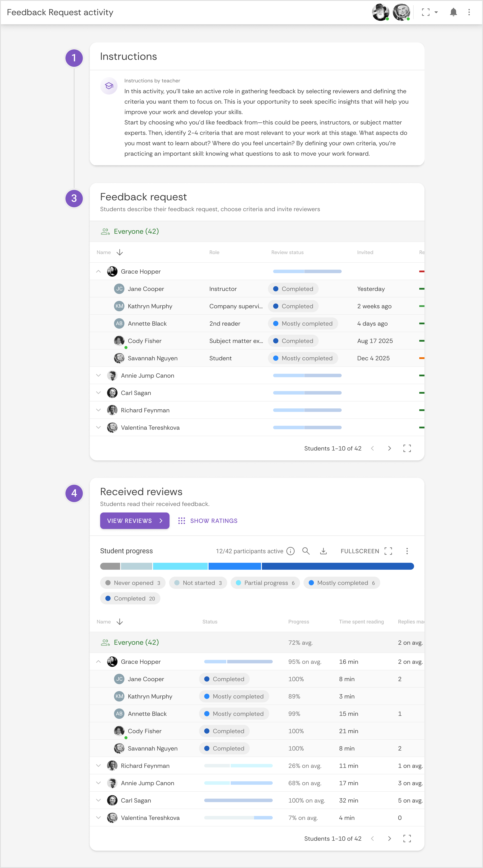The height and width of the screenshot is (868, 483).
Task: Click the SHOW RATINGS link
Action: point(214,521)
